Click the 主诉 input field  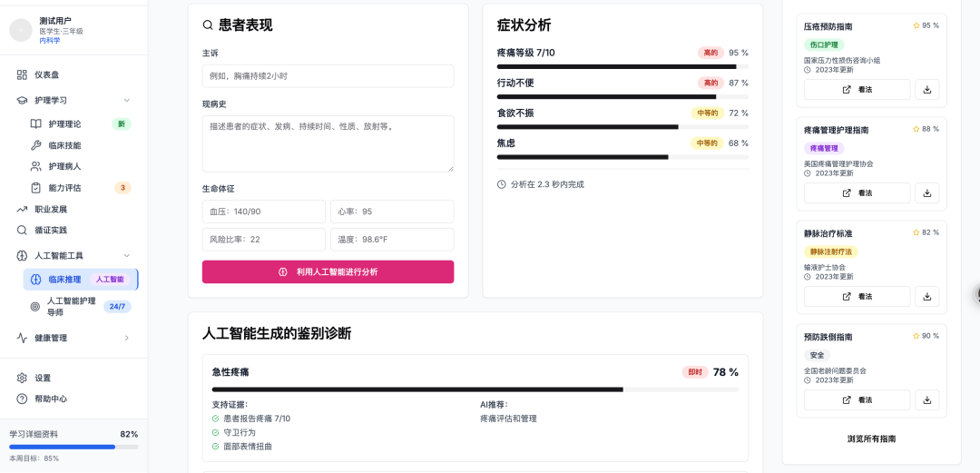pos(328,76)
